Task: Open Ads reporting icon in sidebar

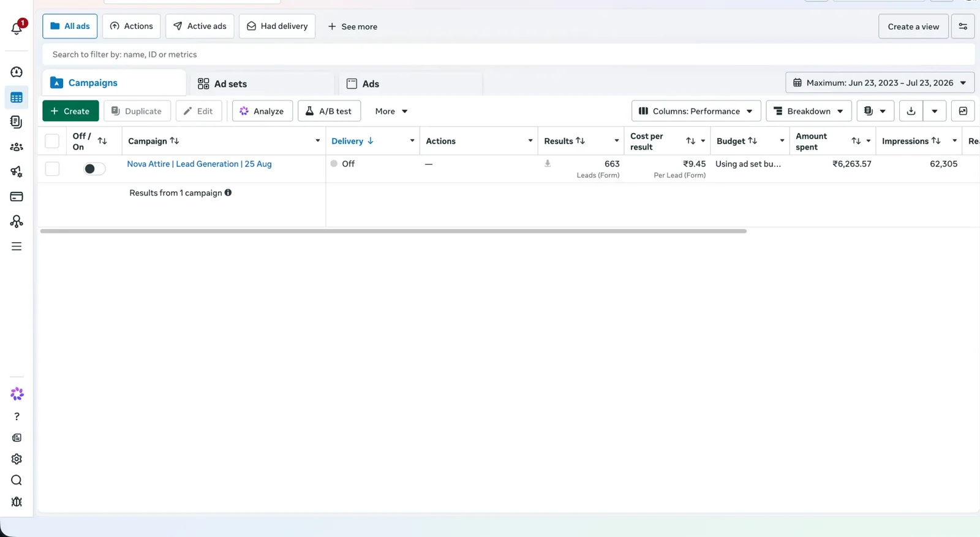Action: point(17,122)
